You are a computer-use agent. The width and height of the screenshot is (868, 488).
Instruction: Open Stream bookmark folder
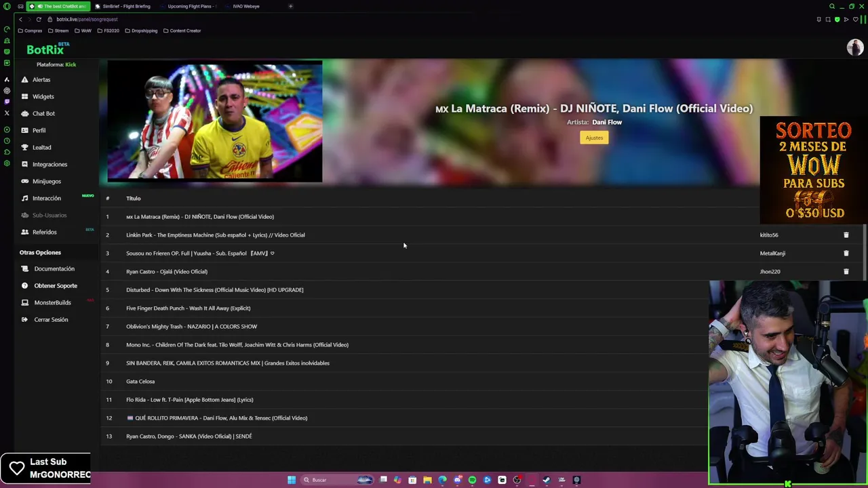tap(58, 30)
